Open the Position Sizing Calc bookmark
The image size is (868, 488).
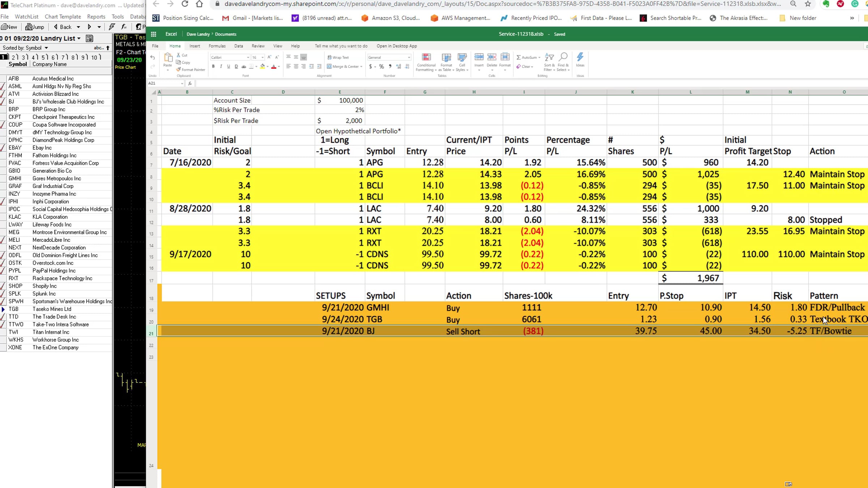point(183,18)
